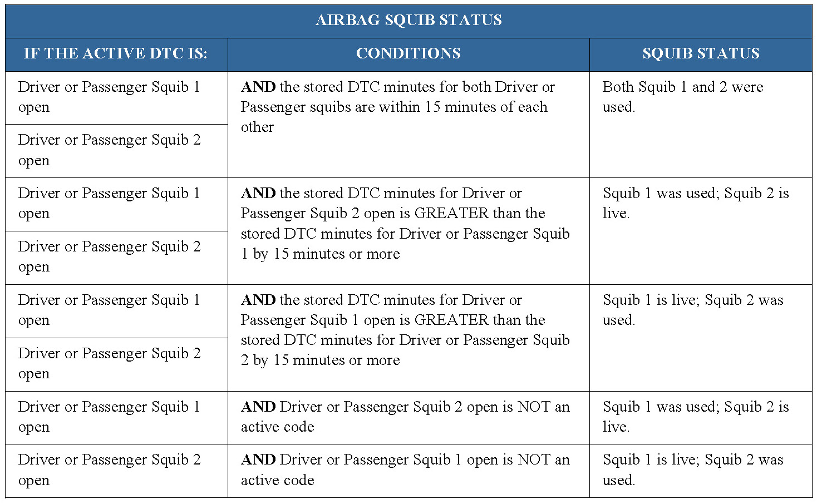Click the topmost "Driver or Passenger Squib 2 open" cell
This screenshot has height=504, width=817.
(x=109, y=150)
